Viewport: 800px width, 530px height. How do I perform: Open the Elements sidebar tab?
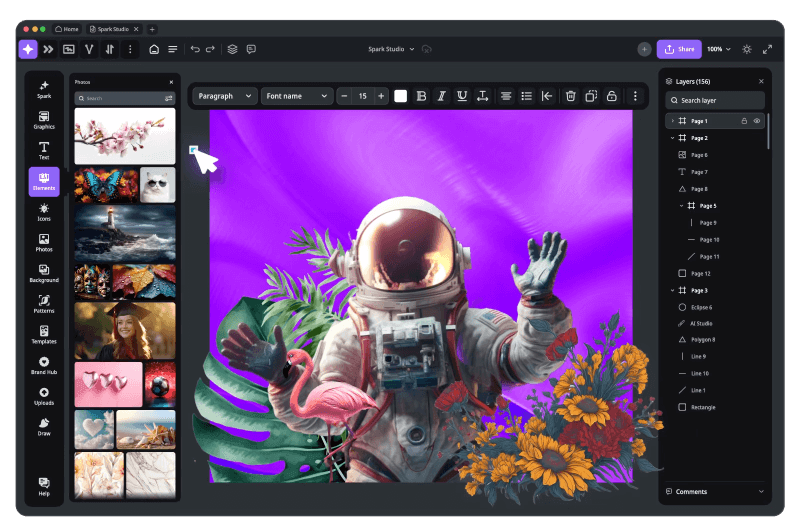click(44, 182)
